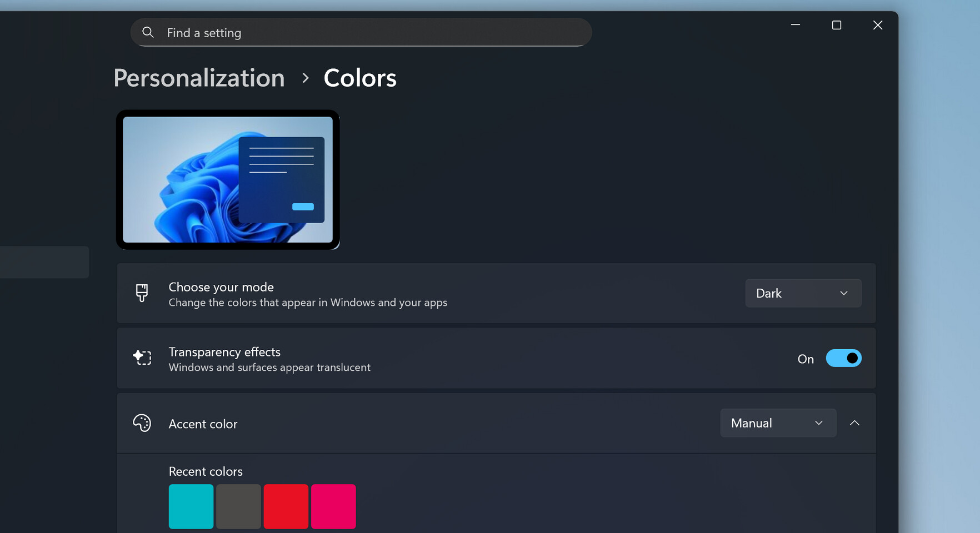The image size is (980, 533).
Task: Turn off Transparency effects
Action: 843,358
